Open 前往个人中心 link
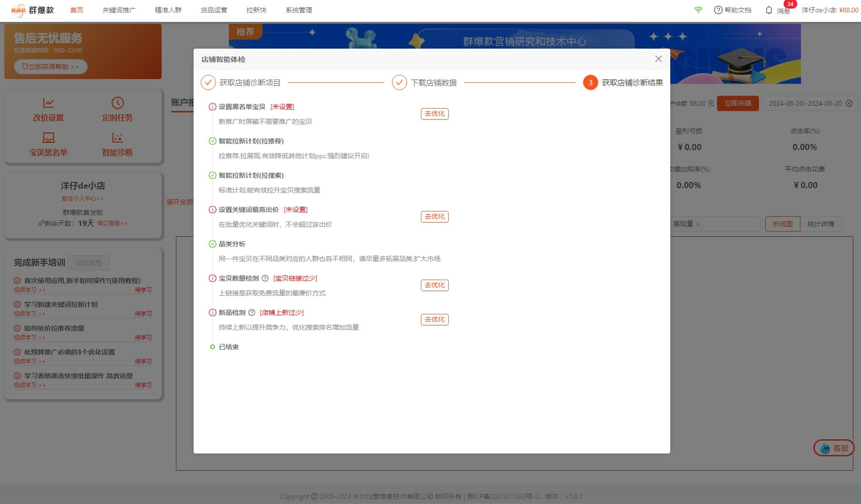Image resolution: width=861 pixels, height=504 pixels. point(82,199)
